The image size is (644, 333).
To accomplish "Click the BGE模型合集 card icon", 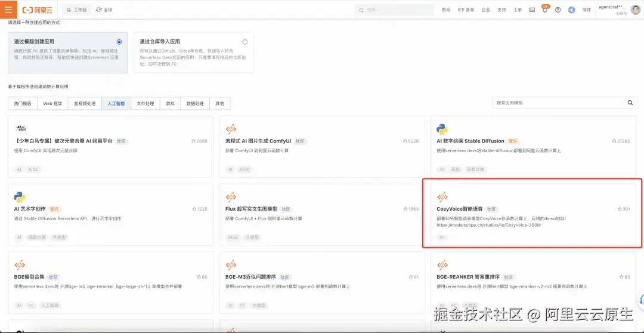I will point(19,265).
